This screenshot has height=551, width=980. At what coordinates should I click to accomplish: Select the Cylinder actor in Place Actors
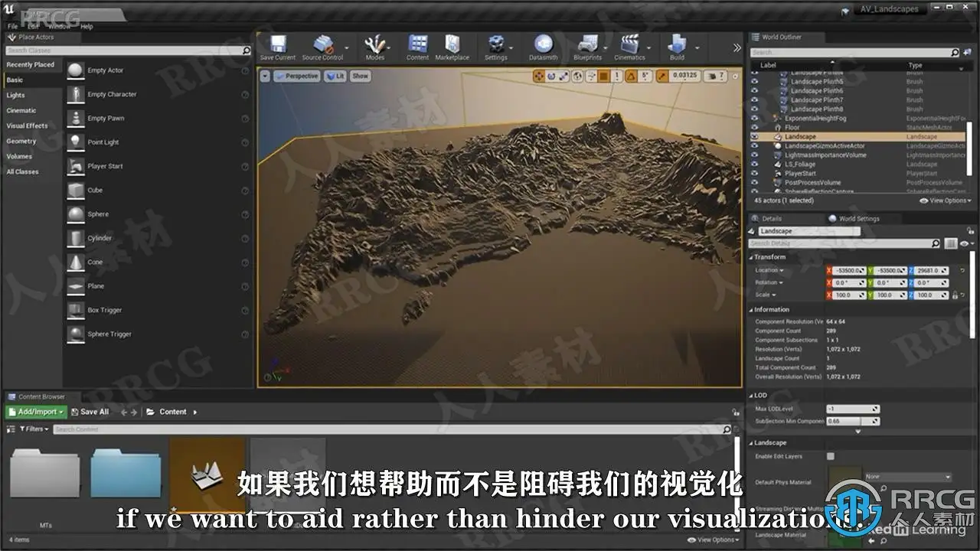157,238
